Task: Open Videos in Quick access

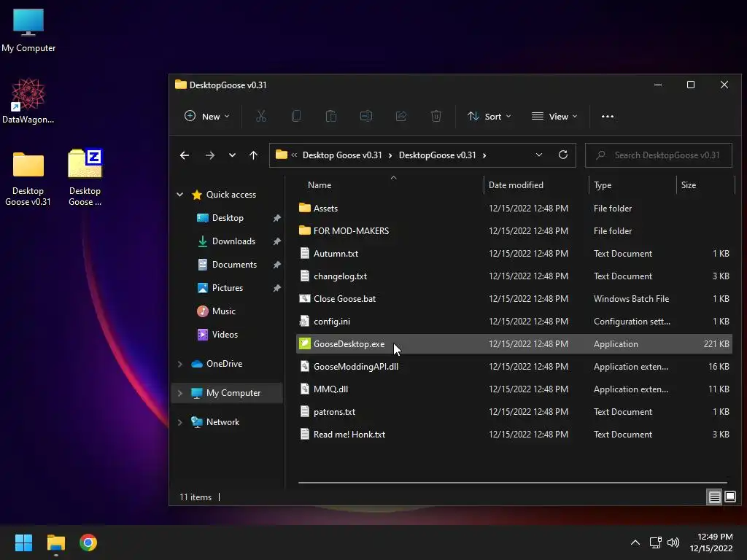Action: [x=225, y=334]
